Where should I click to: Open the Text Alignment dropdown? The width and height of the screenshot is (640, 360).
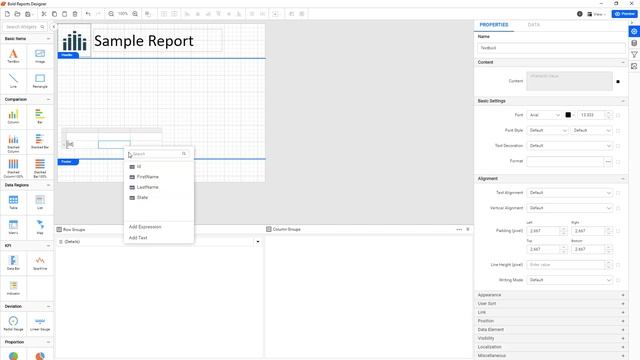[x=569, y=193]
